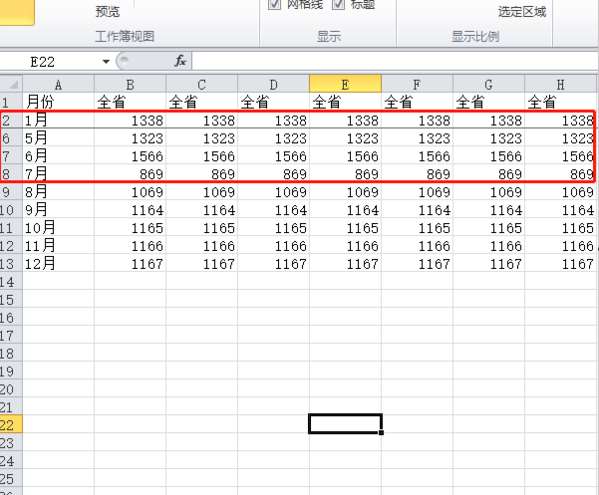This screenshot has width=599, height=495.
Task: Select row 22 header
Action: click(11, 424)
